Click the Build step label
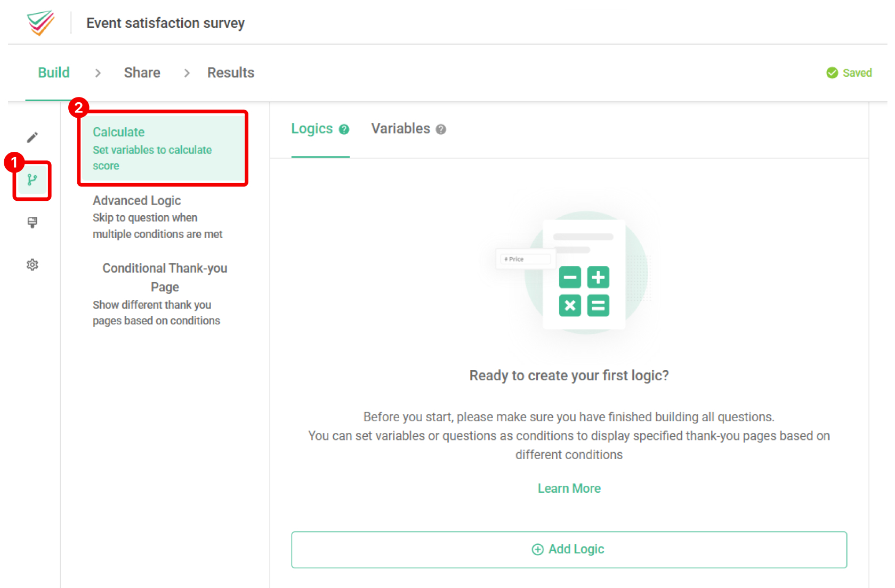895x588 pixels. pyautogui.click(x=53, y=72)
